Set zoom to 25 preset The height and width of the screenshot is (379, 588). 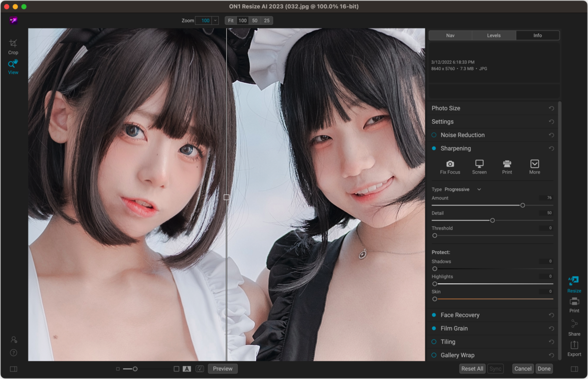click(267, 20)
